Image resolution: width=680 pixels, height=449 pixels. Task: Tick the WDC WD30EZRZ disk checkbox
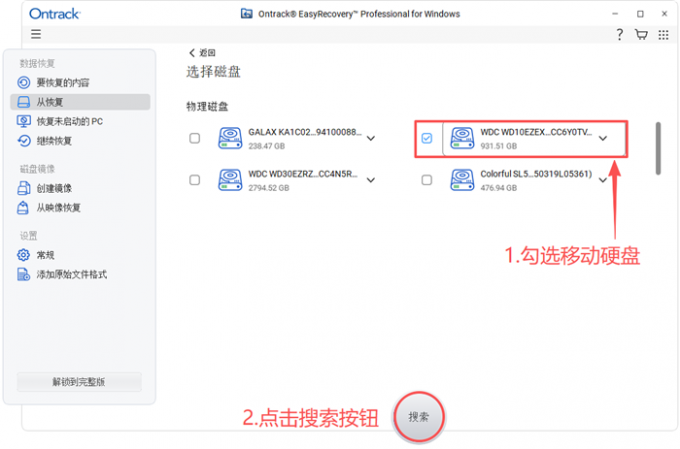click(x=195, y=180)
